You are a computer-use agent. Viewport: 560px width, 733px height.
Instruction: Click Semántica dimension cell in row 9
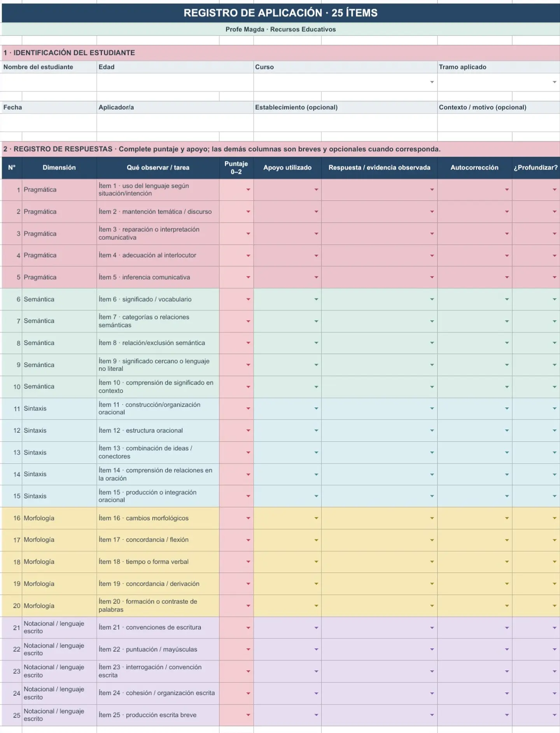(59, 365)
